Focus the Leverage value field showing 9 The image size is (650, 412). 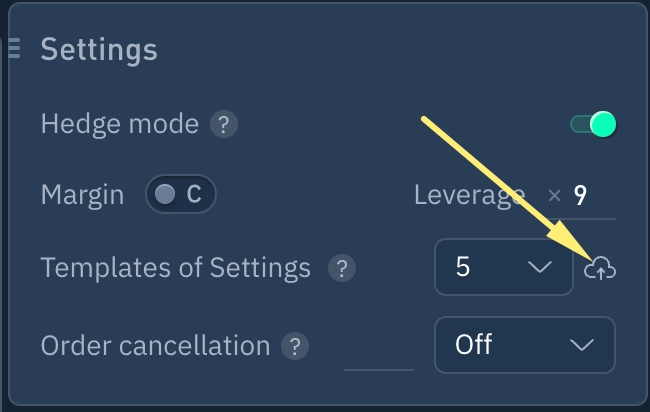click(x=591, y=195)
